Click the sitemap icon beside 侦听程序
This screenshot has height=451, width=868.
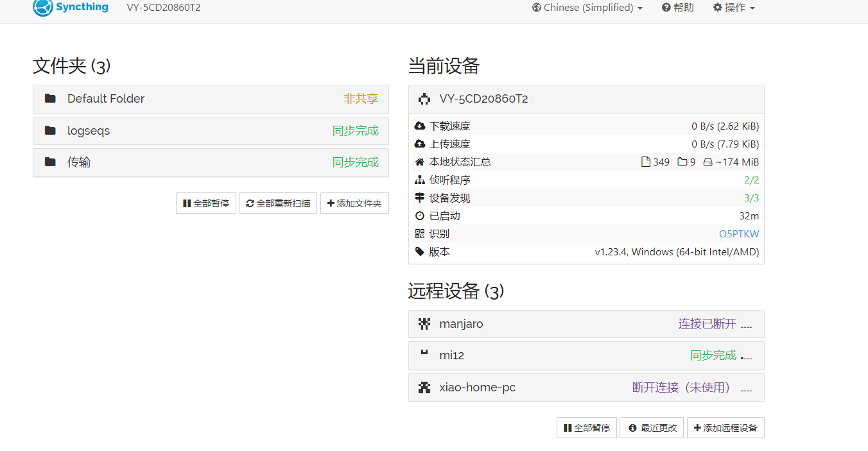click(x=420, y=180)
